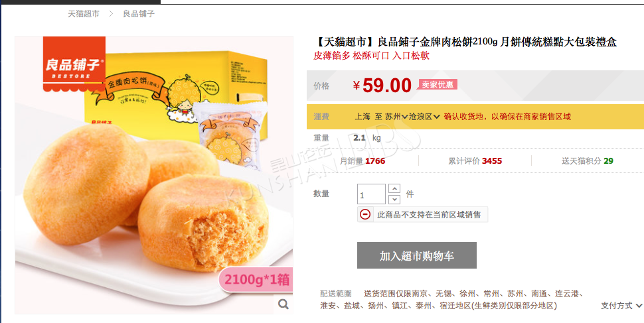Click the red prohibited-sale minus icon

(x=365, y=214)
